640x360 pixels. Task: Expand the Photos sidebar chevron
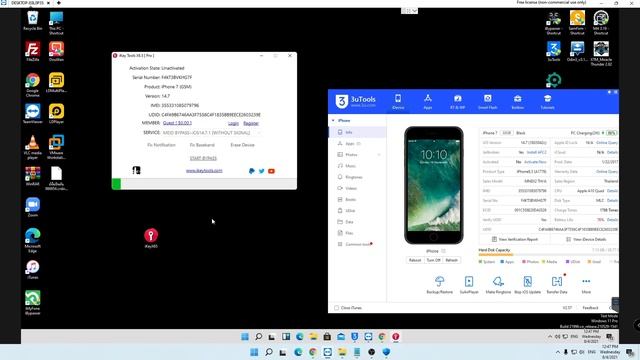pos(379,155)
